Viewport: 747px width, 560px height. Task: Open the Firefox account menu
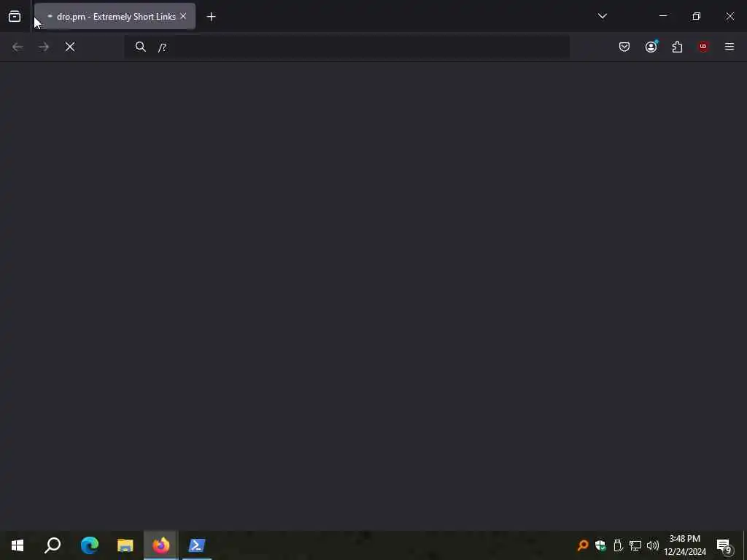point(651,46)
